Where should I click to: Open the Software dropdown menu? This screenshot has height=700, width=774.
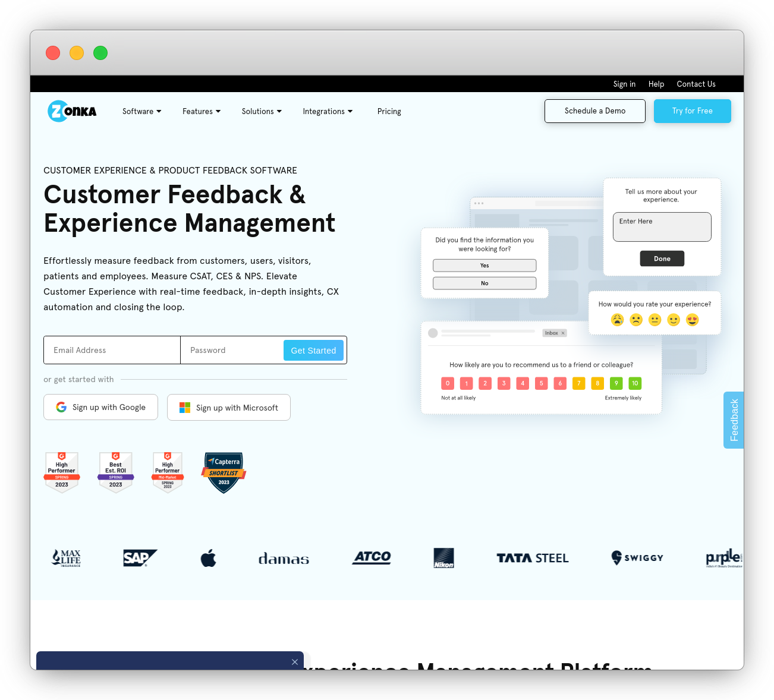point(141,112)
